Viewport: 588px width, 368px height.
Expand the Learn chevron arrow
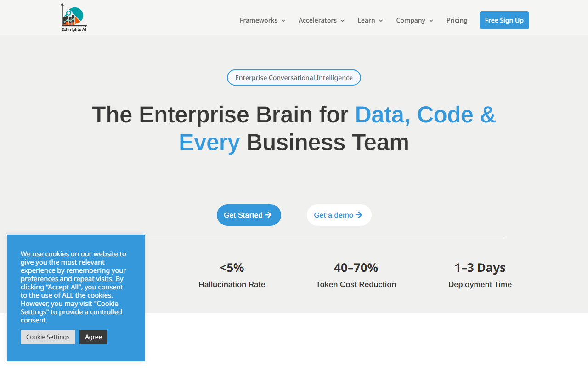point(381,21)
